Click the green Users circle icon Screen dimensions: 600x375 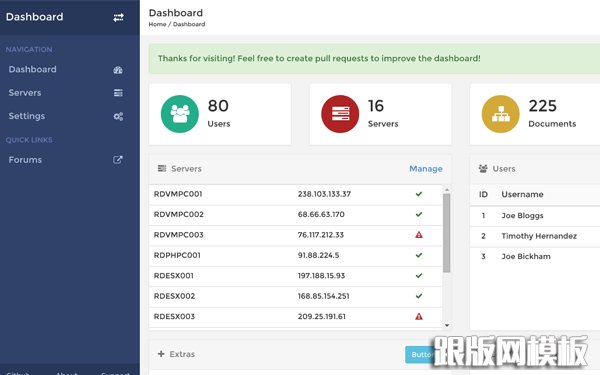click(179, 114)
